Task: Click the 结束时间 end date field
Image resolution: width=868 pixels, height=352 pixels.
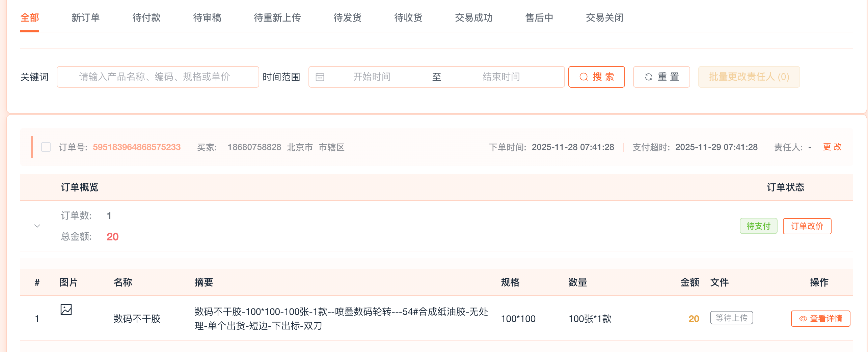Action: pos(501,77)
